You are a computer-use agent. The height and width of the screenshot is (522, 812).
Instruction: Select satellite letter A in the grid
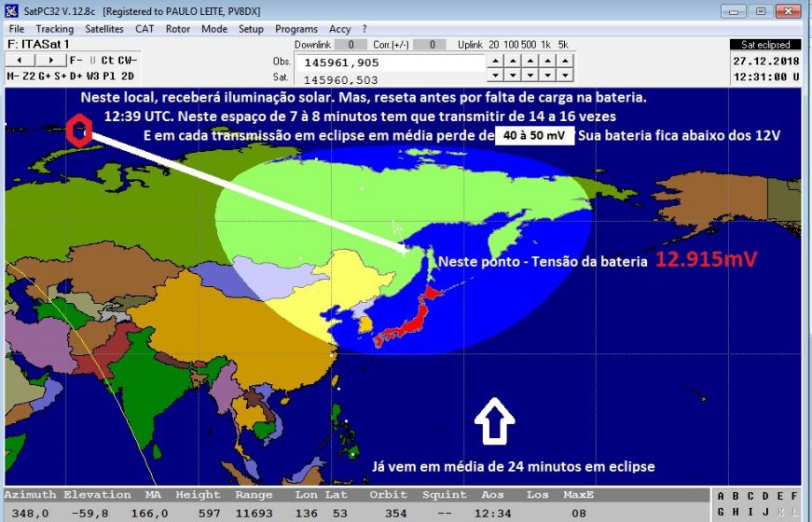point(722,496)
